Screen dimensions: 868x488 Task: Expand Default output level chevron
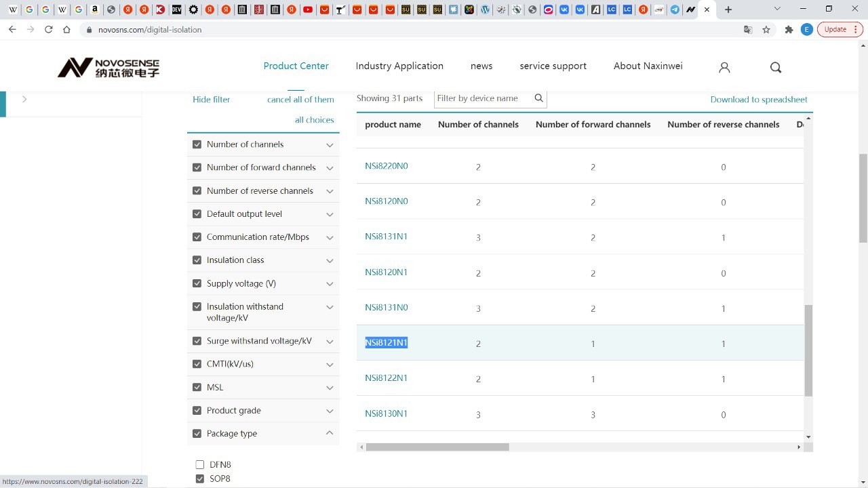[x=330, y=214]
